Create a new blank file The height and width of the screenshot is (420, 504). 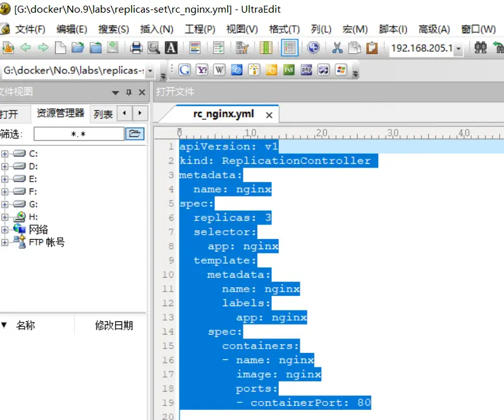point(60,48)
